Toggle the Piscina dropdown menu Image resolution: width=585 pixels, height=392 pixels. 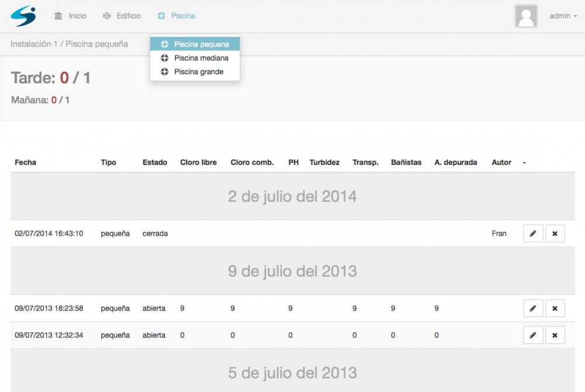(x=177, y=16)
